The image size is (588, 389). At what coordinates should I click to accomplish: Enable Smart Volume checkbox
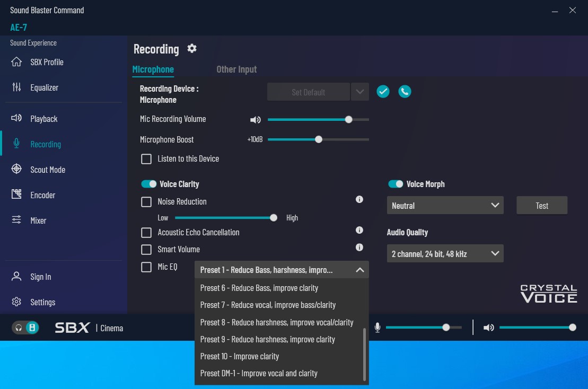point(146,250)
